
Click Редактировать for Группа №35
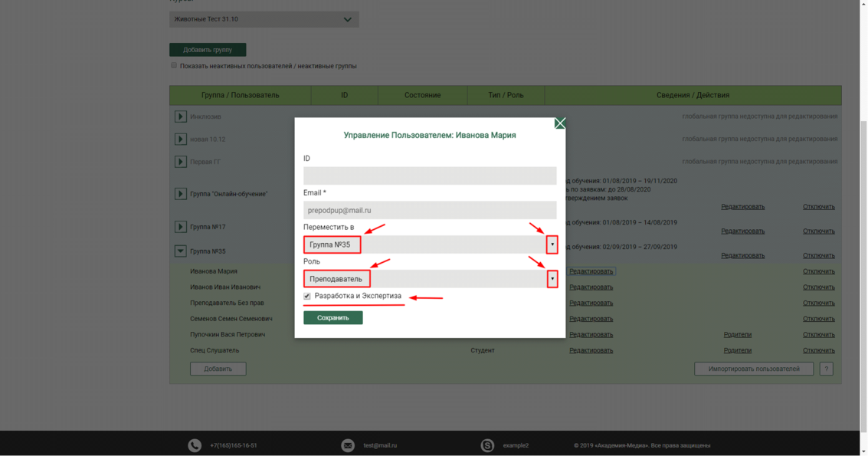[743, 255]
